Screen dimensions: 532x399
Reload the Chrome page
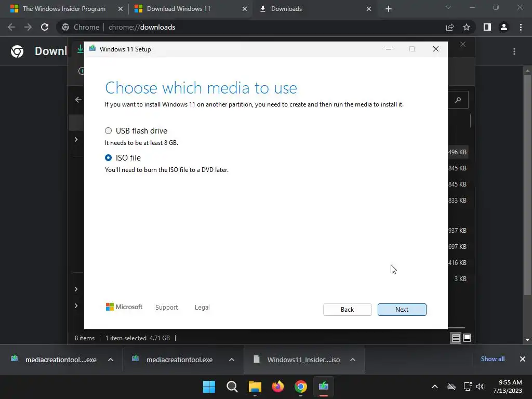tap(45, 27)
